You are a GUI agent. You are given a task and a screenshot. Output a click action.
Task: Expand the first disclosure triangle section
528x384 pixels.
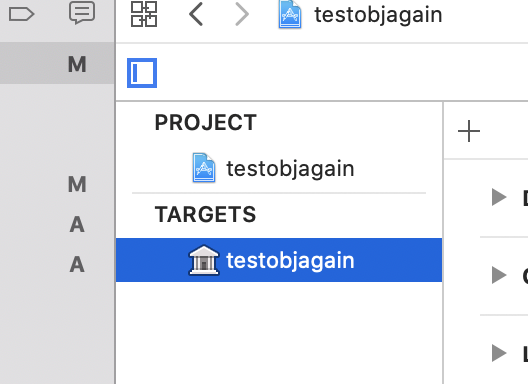499,197
